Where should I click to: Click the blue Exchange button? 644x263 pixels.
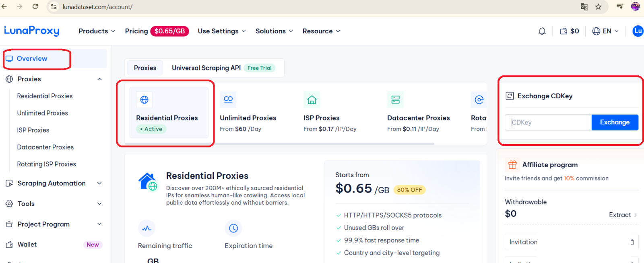click(x=615, y=122)
